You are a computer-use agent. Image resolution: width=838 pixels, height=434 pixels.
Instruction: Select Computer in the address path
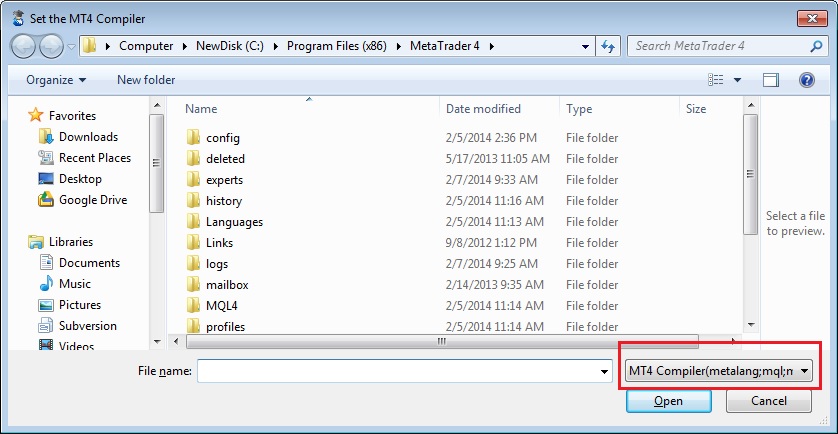pos(146,46)
